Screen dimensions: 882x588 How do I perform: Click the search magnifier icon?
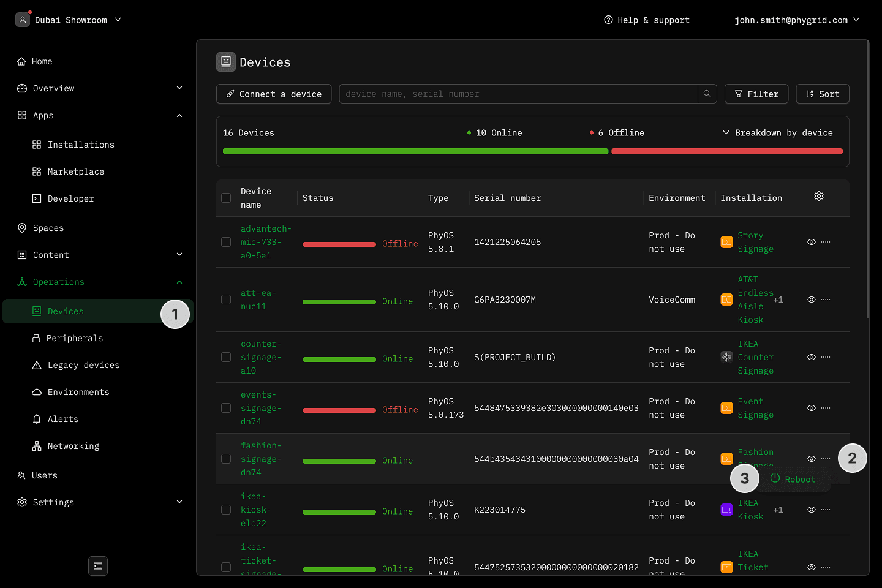click(x=707, y=94)
